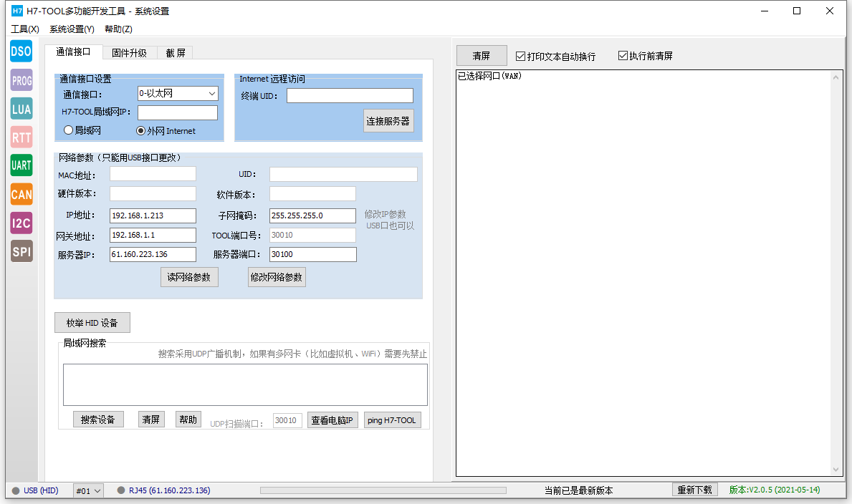
Task: Click the 帮助 button in search section
Action: [188, 420]
